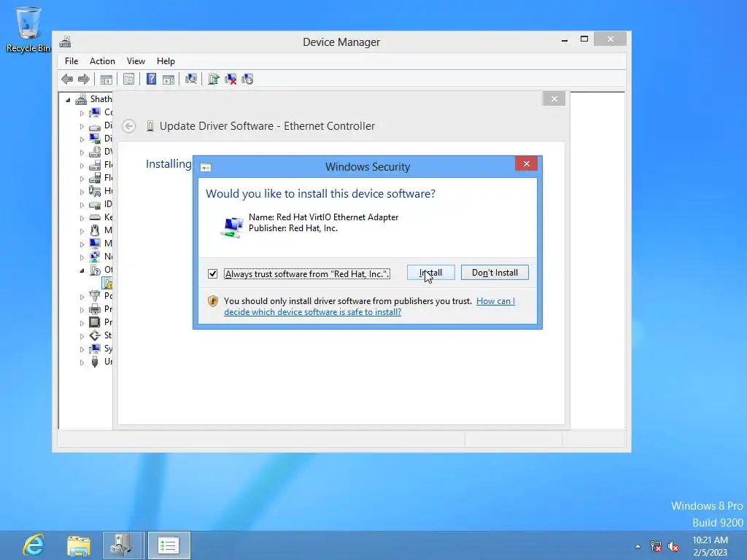Collapse the root Shath computer node
747x560 pixels.
tap(68, 100)
